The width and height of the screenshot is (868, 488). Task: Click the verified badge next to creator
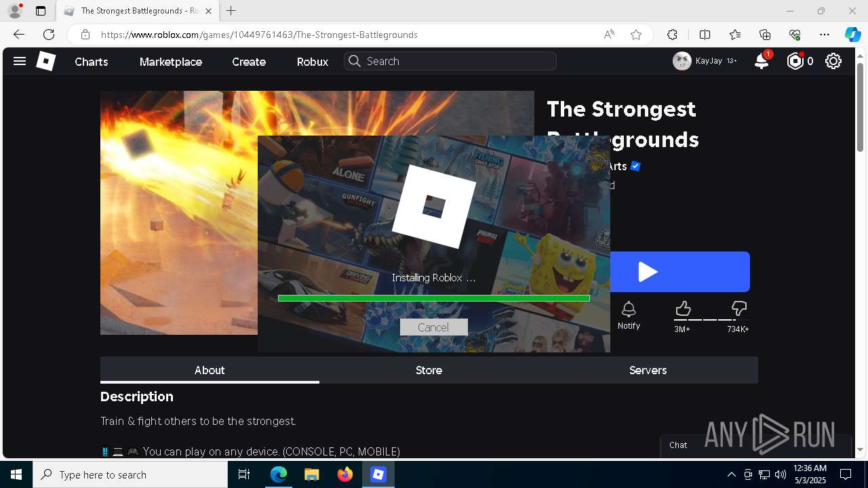click(635, 166)
